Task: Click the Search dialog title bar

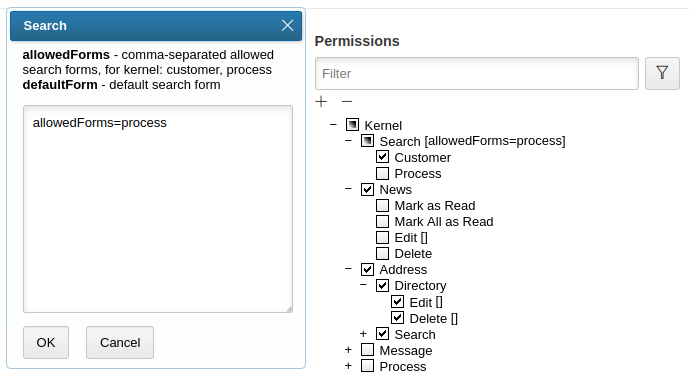Action: tap(156, 26)
